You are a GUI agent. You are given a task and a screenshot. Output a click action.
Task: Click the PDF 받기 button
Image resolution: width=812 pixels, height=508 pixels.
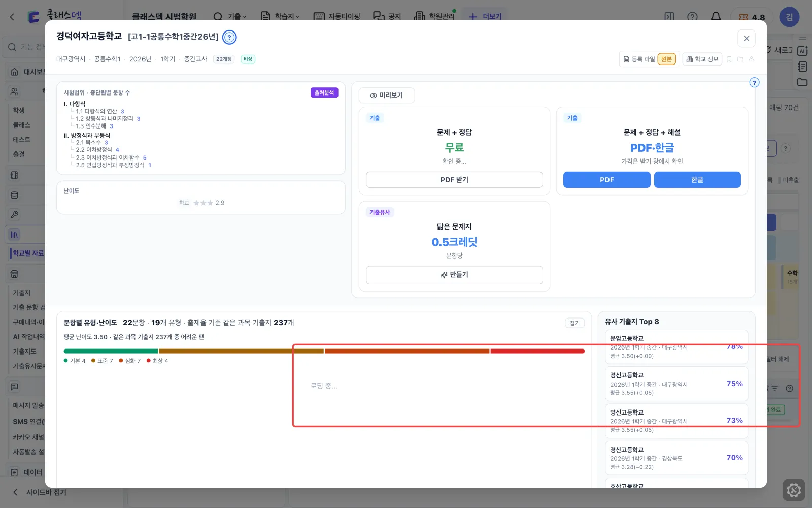(x=454, y=180)
